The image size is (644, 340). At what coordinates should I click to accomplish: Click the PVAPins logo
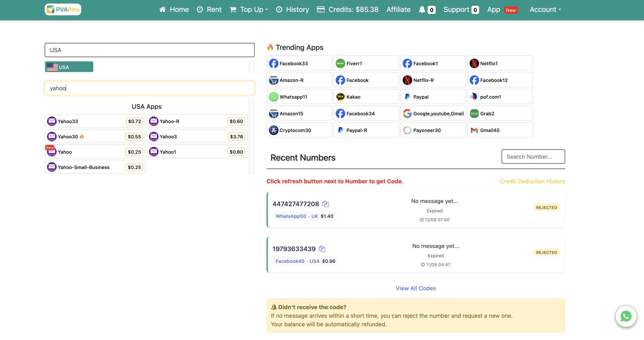pos(63,10)
